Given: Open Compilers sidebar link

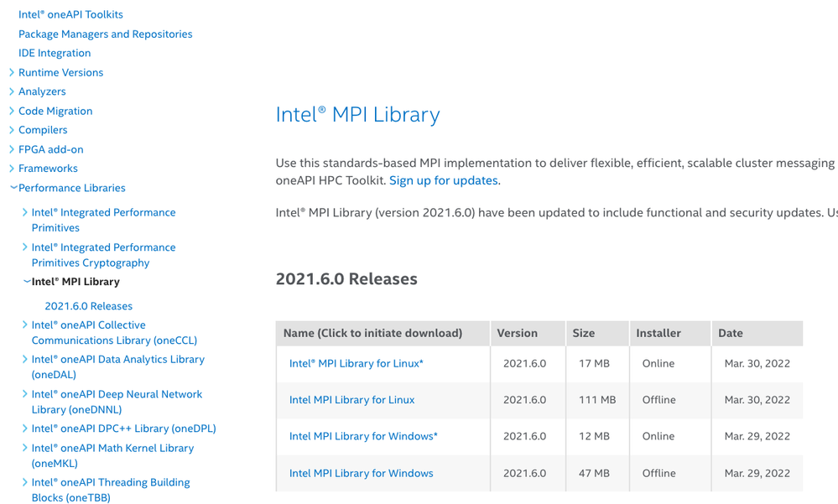Looking at the screenshot, I should (x=43, y=130).
